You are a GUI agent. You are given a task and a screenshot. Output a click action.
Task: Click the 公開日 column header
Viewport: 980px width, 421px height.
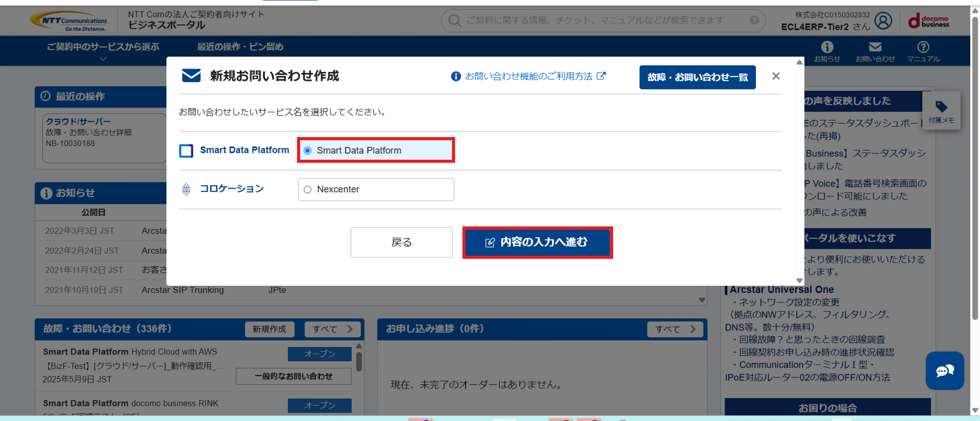tap(93, 212)
